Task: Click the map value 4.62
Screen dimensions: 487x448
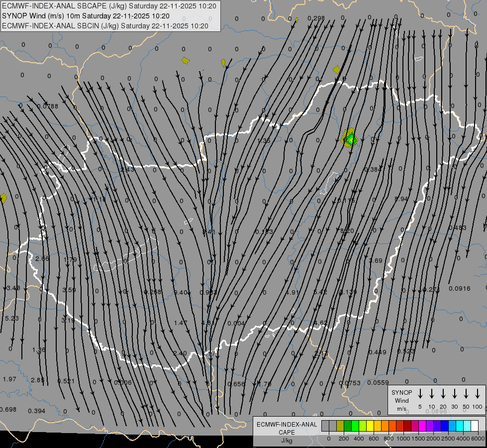Action: pyautogui.click(x=320, y=323)
